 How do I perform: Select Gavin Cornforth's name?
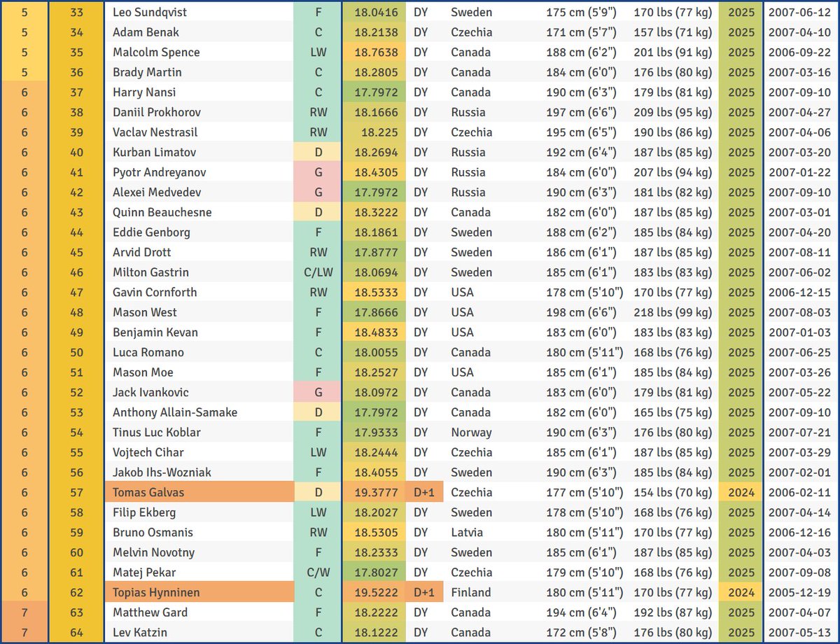(199, 293)
